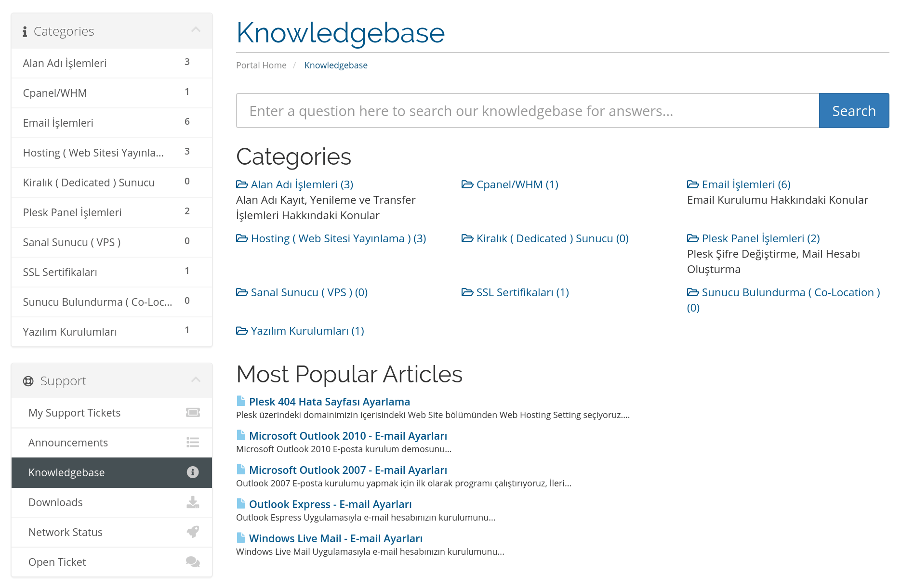Click the download icon on Downloads row
This screenshot has width=901, height=588.
click(193, 502)
